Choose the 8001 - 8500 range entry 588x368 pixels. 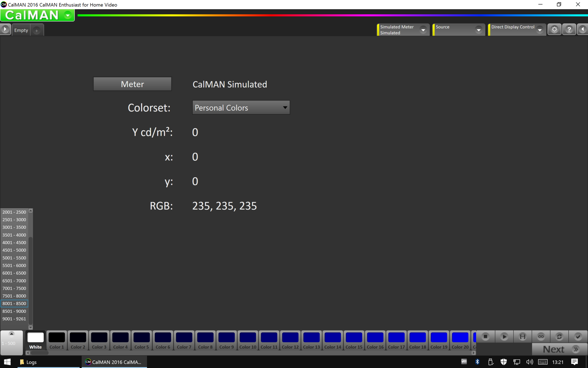click(14, 304)
